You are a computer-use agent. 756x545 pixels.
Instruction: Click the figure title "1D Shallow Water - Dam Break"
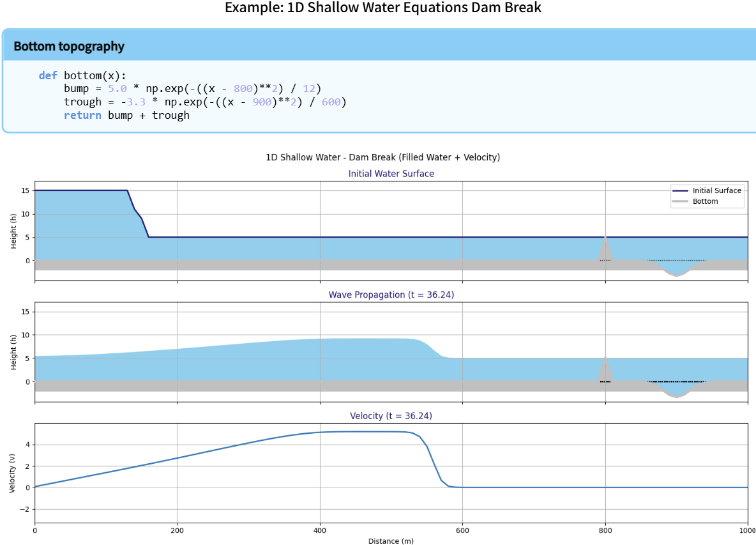[x=382, y=157]
